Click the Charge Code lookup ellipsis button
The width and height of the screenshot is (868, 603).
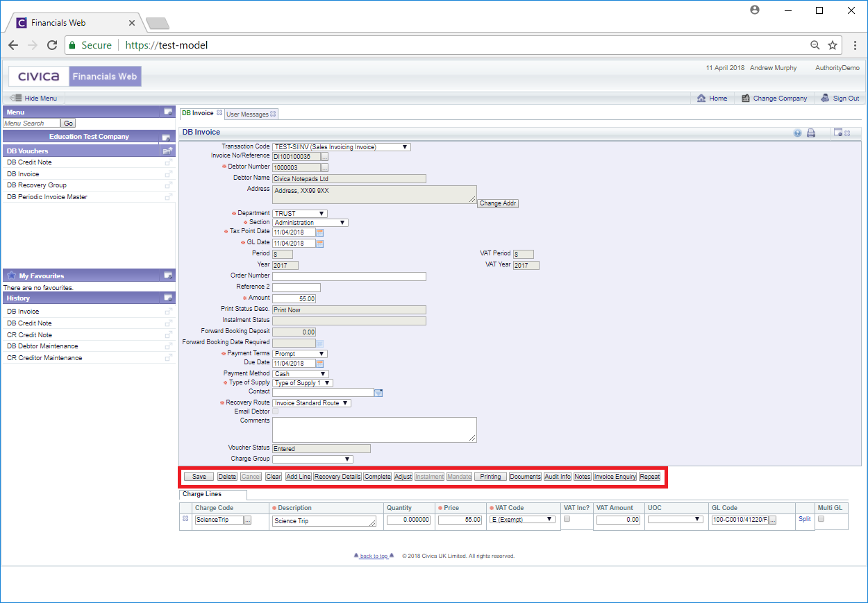click(247, 520)
